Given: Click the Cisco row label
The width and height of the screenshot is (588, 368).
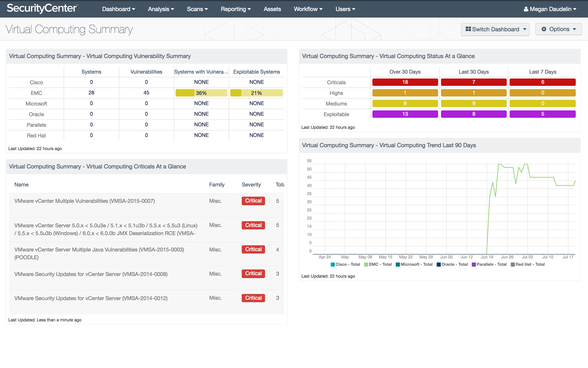Looking at the screenshot, I should click(x=36, y=83).
